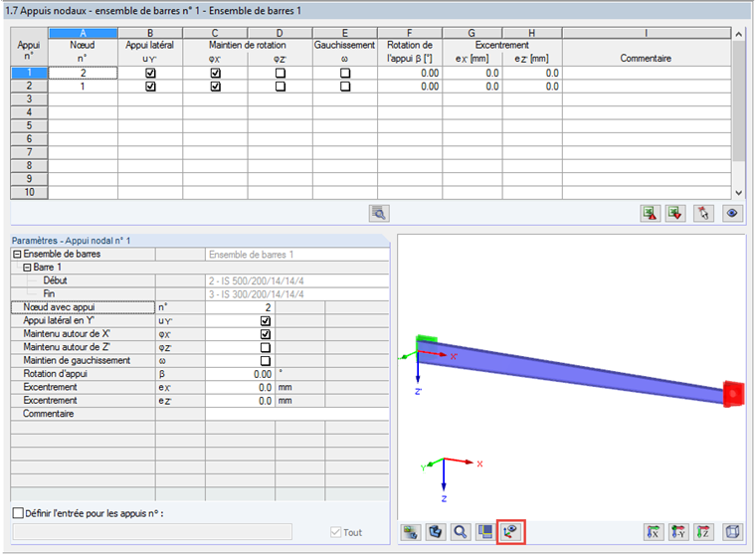756x555 pixels.
Task: Set the view in the X direction
Action: point(654,532)
